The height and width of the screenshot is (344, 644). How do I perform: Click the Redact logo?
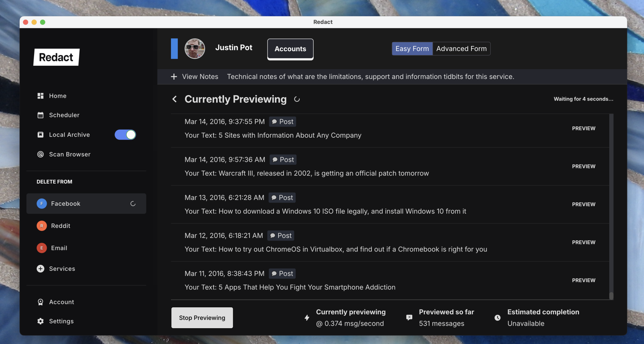(x=56, y=57)
